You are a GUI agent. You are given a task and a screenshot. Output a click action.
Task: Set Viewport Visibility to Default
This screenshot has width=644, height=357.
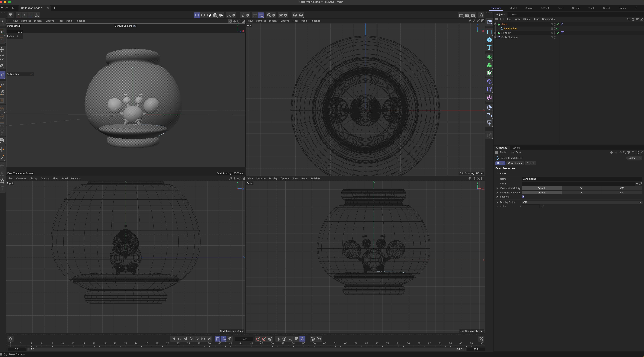coord(542,188)
